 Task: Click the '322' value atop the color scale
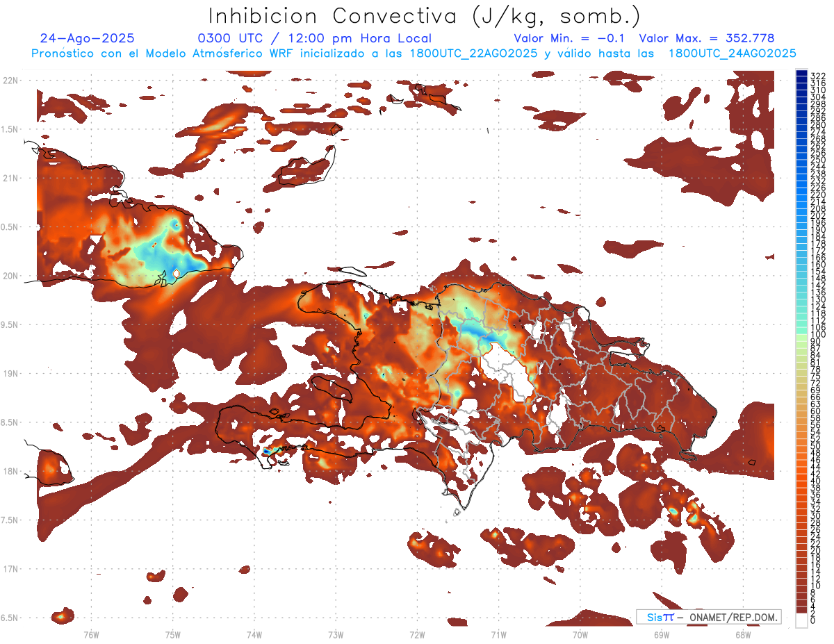coord(818,76)
